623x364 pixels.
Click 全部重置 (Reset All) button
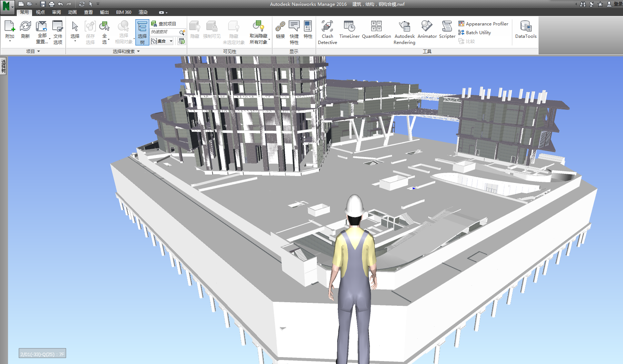pyautogui.click(x=42, y=32)
